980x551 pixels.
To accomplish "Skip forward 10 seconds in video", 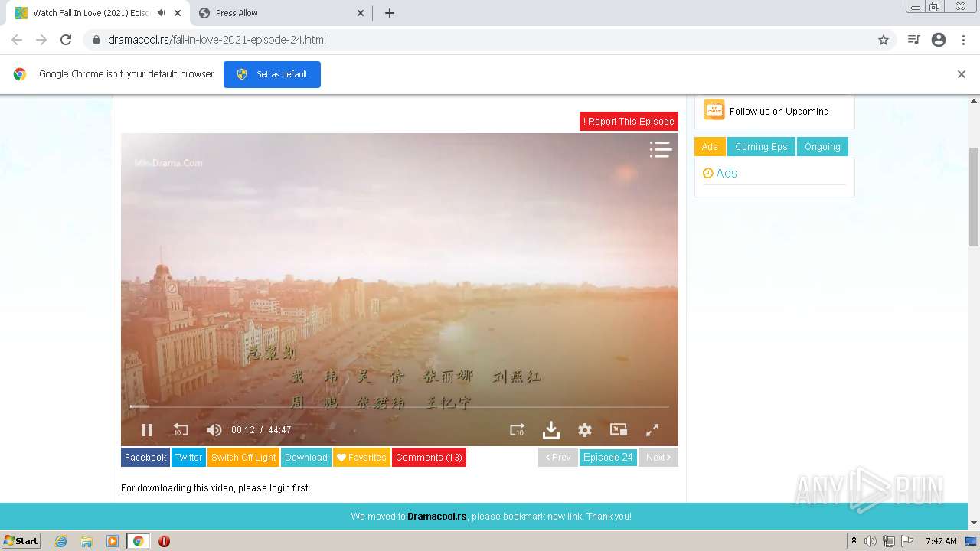I will coord(518,430).
